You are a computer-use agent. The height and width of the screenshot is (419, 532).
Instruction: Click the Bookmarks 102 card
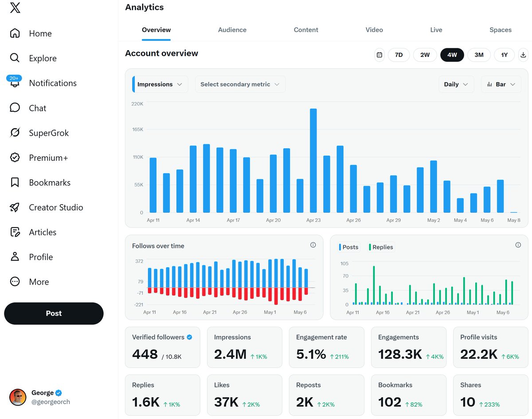409,395
